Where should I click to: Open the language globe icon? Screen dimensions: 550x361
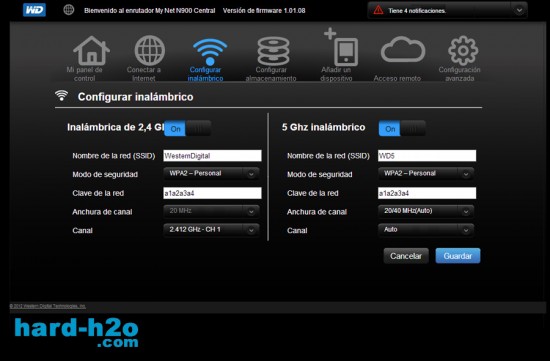(x=69, y=10)
